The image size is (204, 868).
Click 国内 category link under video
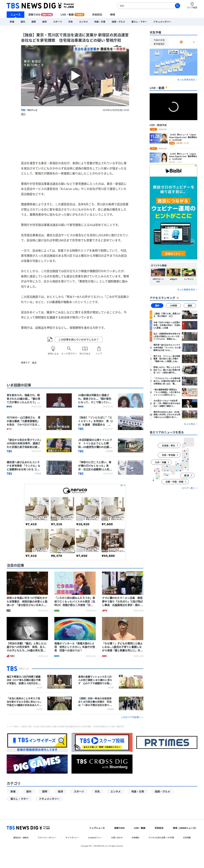pyautogui.click(x=23, y=114)
